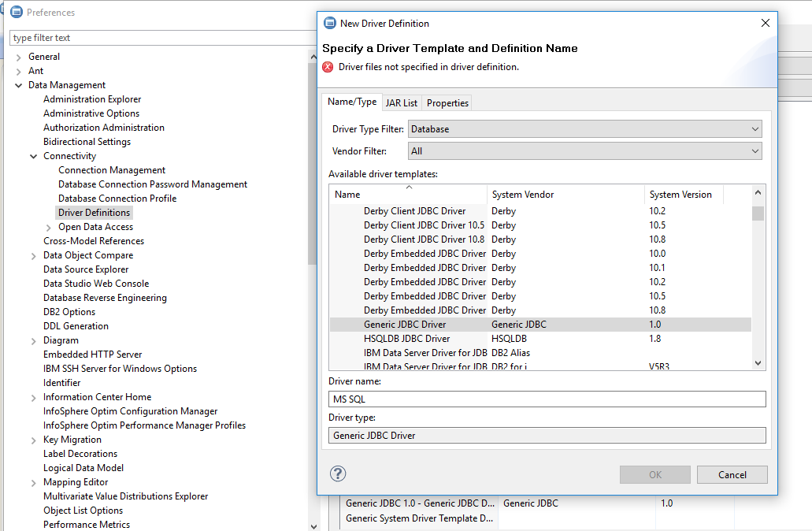The width and height of the screenshot is (812, 531).
Task: Select Database Reverse Engineering in the preferences tree
Action: click(104, 297)
